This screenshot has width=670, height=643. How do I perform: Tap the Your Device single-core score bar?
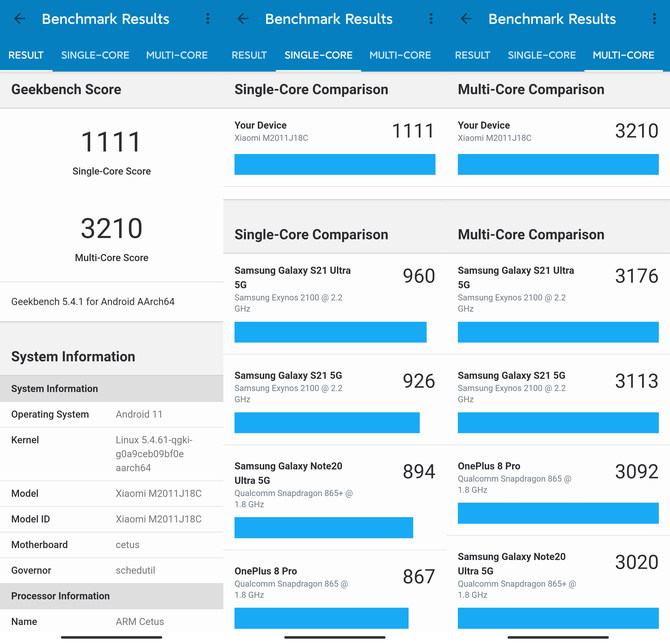[335, 164]
